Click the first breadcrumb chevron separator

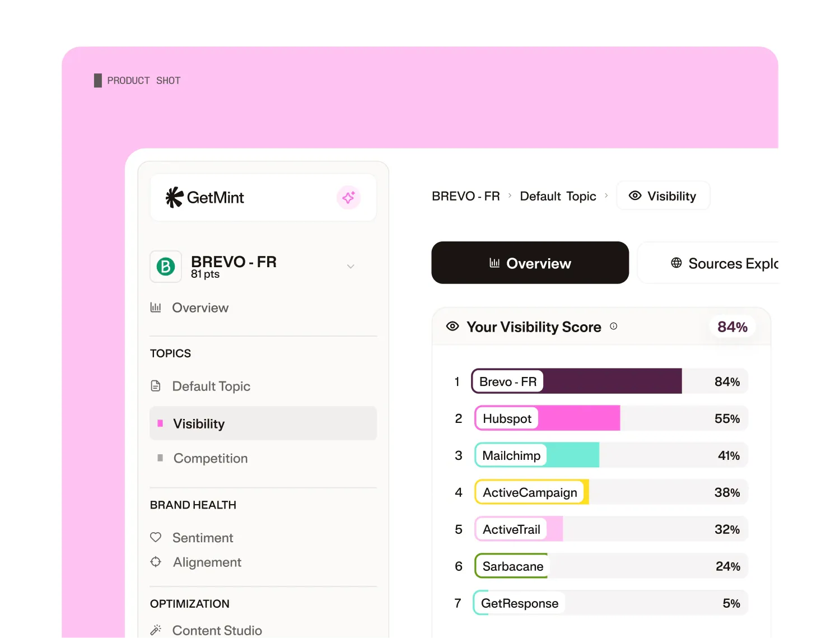pyautogui.click(x=510, y=195)
